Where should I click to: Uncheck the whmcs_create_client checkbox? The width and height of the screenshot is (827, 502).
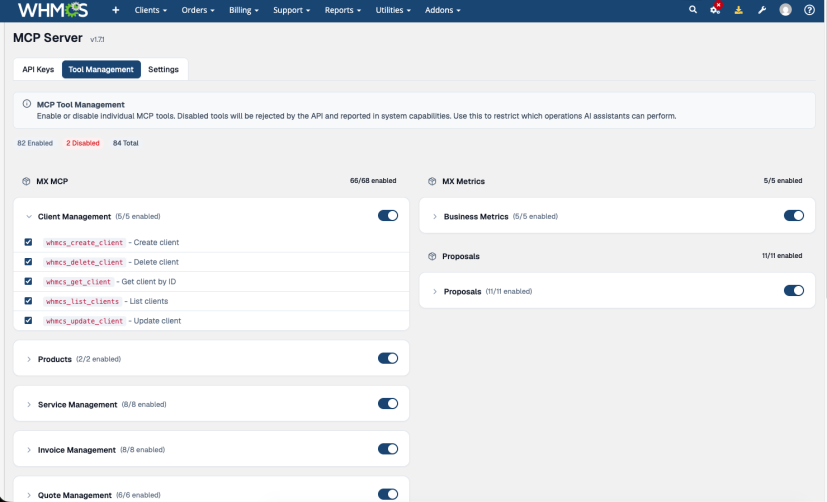point(28,242)
